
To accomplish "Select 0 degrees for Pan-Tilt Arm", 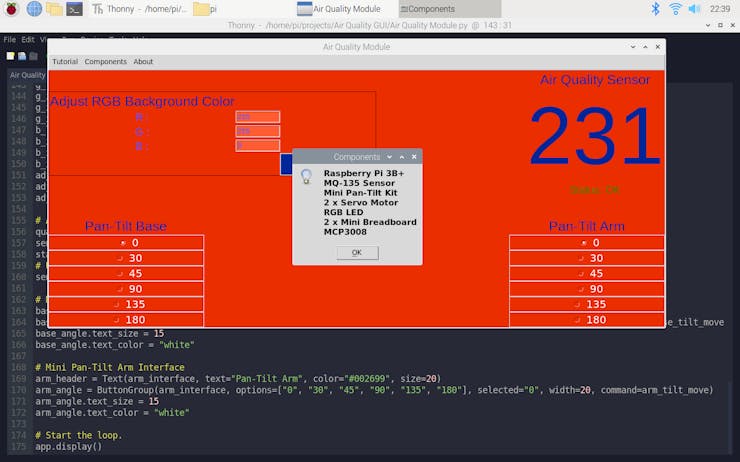I will [587, 243].
